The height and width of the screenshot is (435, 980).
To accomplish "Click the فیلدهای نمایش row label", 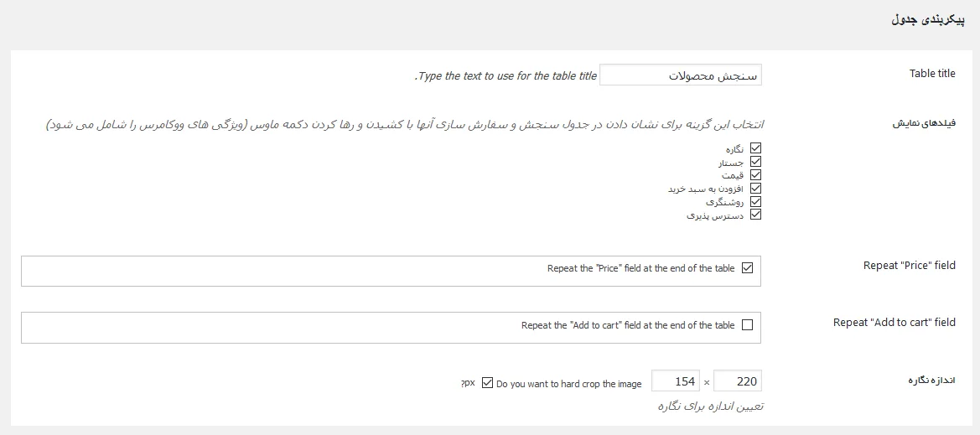I will tap(924, 124).
